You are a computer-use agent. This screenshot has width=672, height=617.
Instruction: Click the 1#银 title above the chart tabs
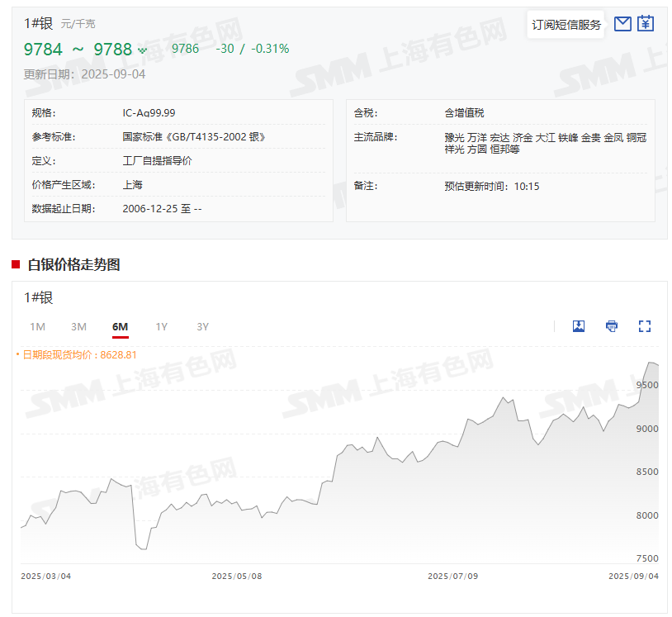pyautogui.click(x=38, y=298)
